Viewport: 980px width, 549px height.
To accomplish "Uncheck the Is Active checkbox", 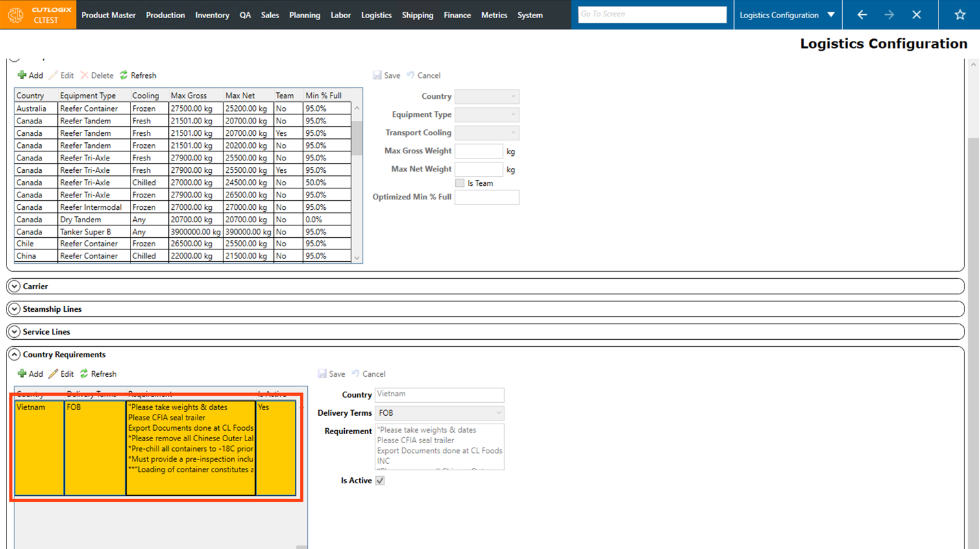I will coord(380,481).
